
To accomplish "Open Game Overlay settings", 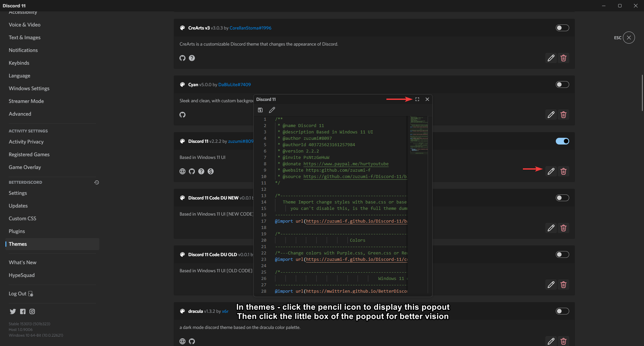I will (52, 167).
